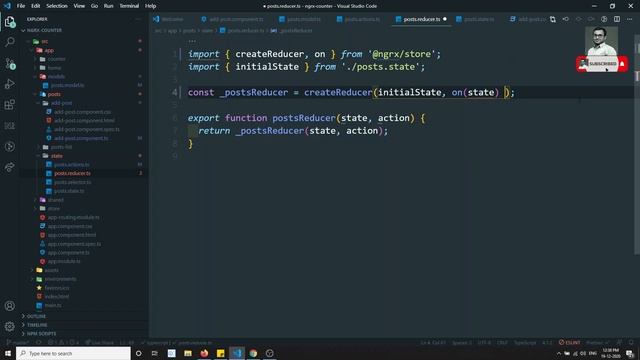Screen dimensions: 640x360
Task: Open the Edit menu
Action: [36, 6]
